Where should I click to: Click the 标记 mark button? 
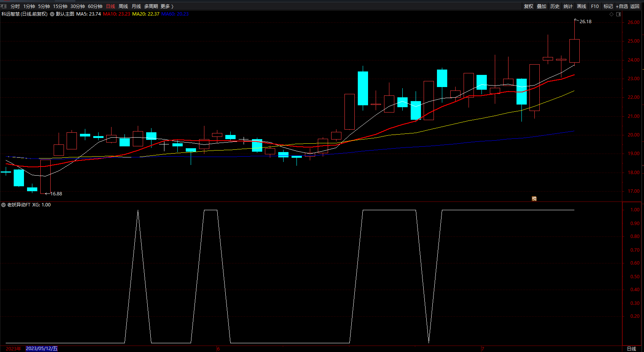click(x=608, y=6)
